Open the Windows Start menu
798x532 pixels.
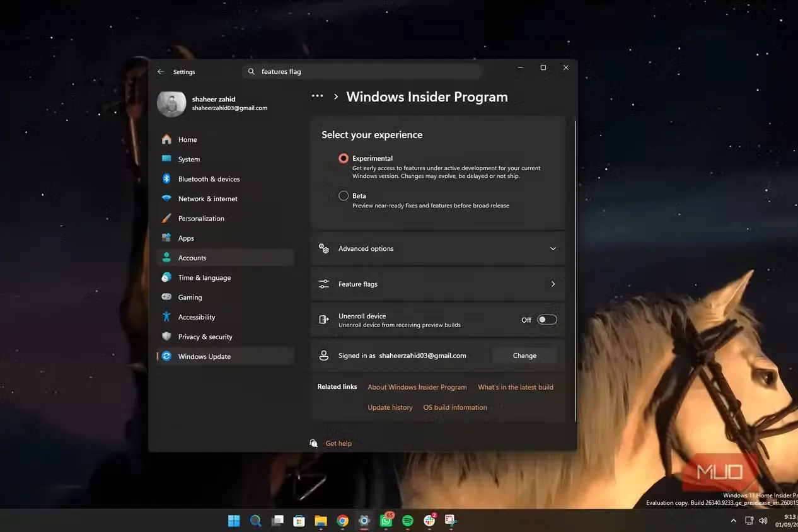[x=234, y=521]
